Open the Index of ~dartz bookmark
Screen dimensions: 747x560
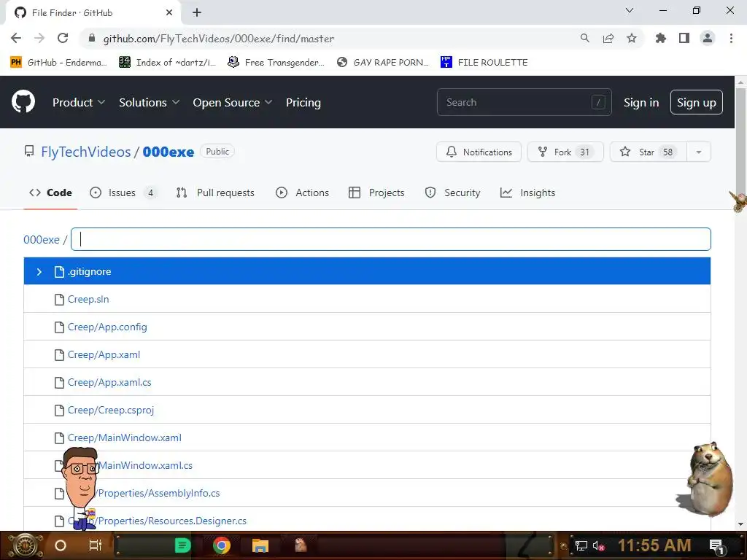pyautogui.click(x=167, y=63)
